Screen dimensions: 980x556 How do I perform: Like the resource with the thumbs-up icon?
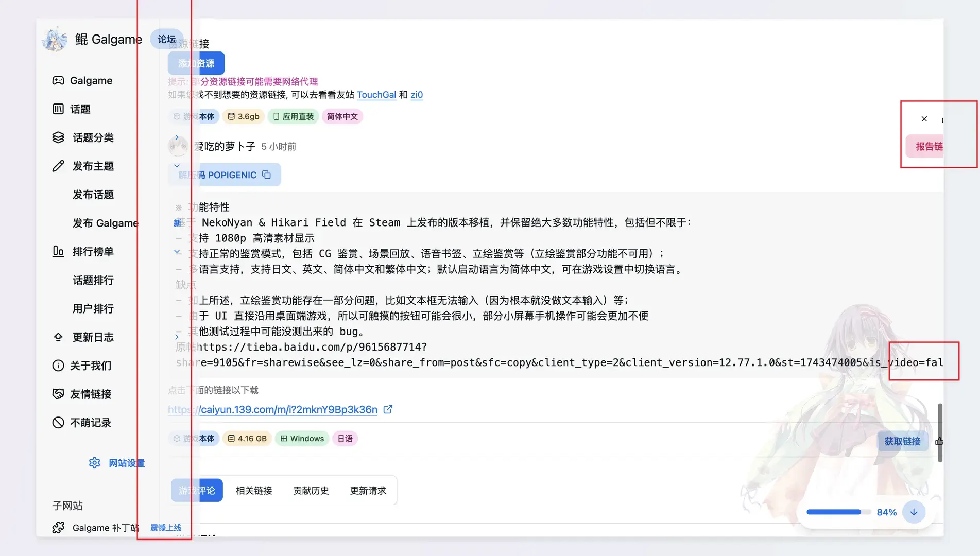click(939, 441)
